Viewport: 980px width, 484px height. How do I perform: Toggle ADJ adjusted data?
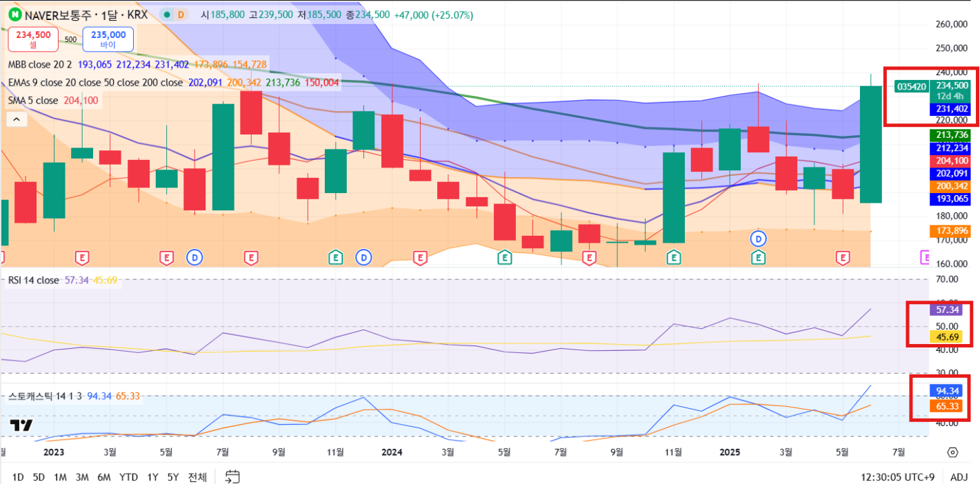[959, 476]
